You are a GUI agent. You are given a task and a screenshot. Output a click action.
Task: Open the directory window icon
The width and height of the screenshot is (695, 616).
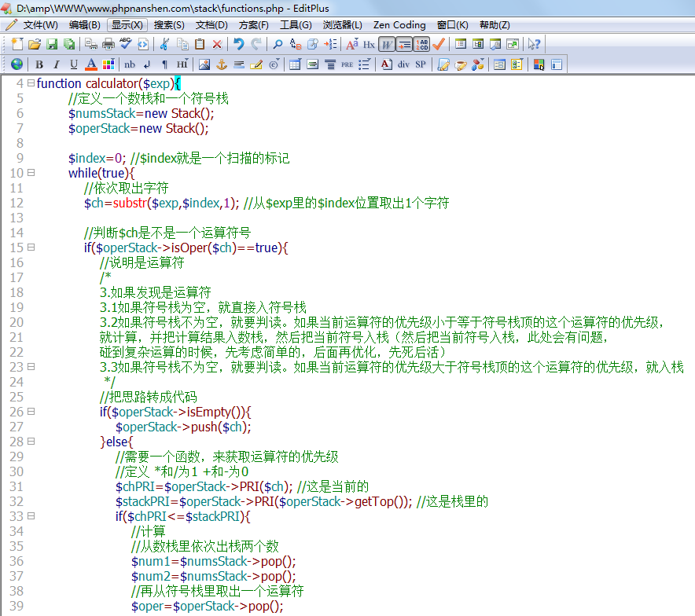pyautogui.click(x=461, y=44)
